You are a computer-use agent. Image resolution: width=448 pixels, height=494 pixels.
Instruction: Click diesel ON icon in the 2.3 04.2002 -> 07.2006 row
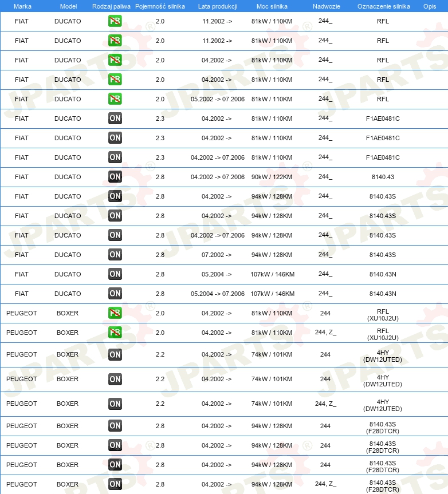coord(115,157)
